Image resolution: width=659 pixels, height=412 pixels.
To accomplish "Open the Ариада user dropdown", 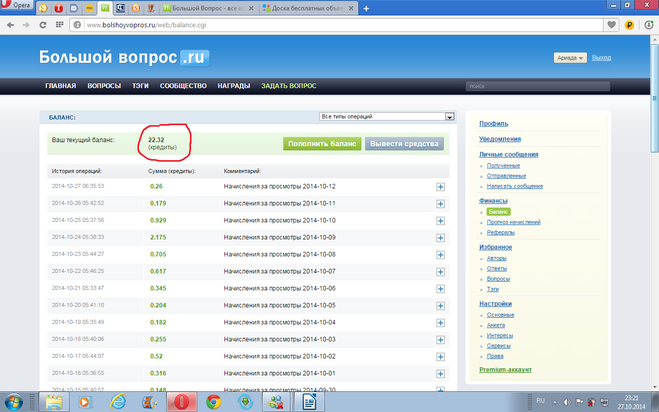I will pyautogui.click(x=570, y=58).
